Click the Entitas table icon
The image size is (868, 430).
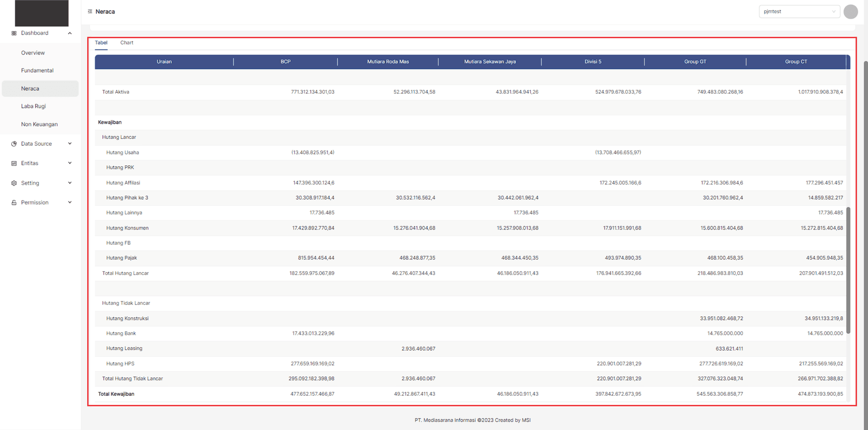pyautogui.click(x=14, y=164)
